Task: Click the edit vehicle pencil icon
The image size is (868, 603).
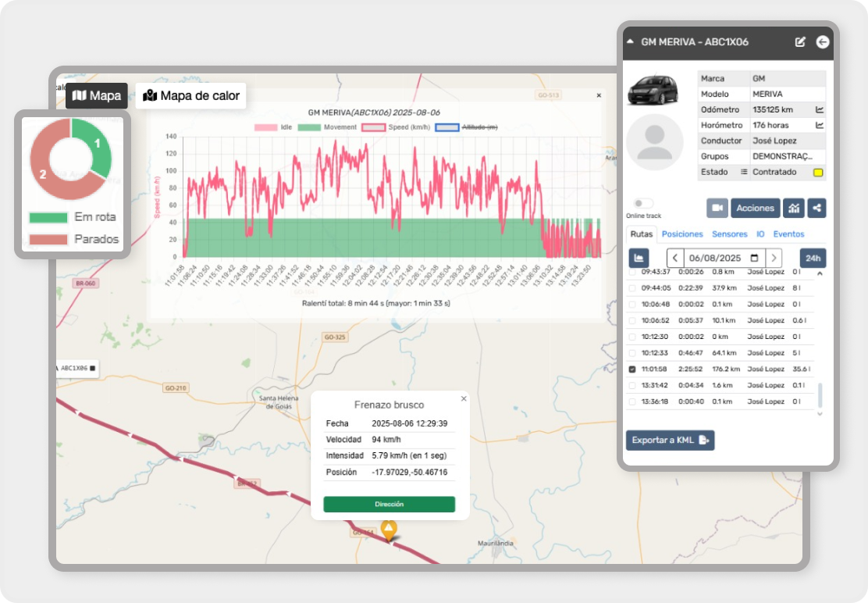Action: [x=800, y=42]
